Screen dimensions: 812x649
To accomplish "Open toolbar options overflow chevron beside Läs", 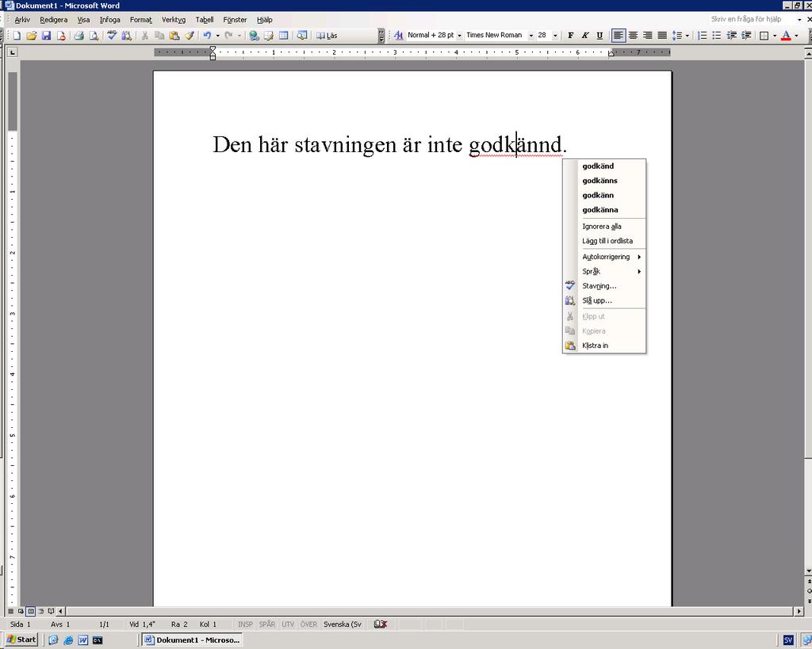I will [x=381, y=36].
